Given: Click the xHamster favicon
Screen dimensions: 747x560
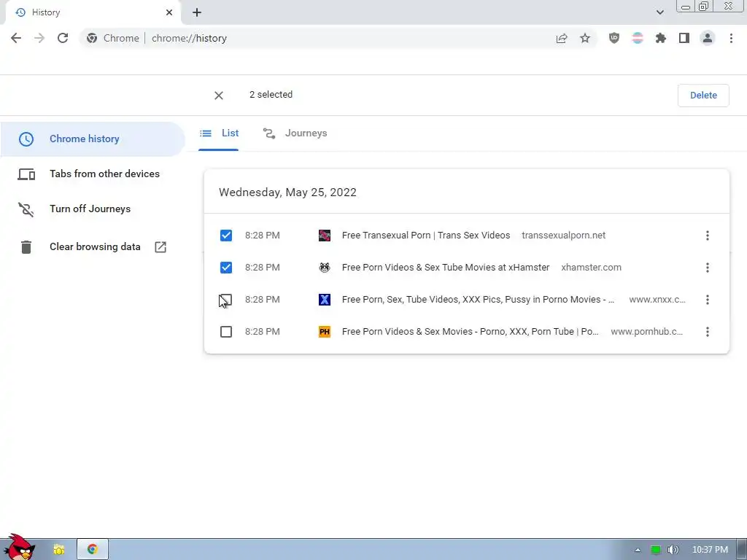Looking at the screenshot, I should pyautogui.click(x=325, y=267).
